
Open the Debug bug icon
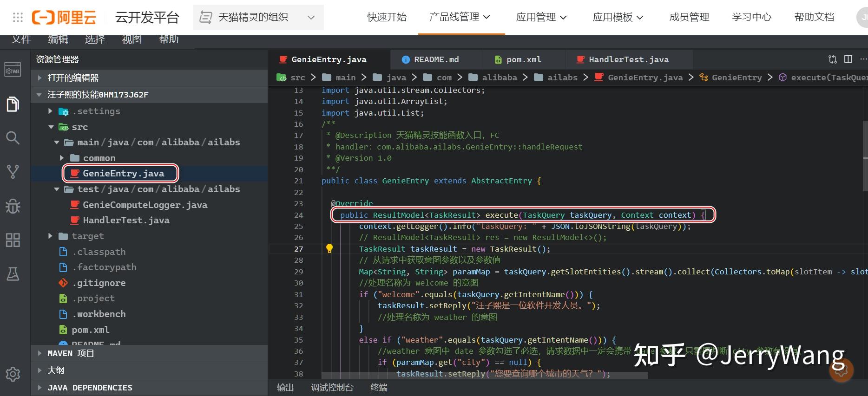(13, 206)
